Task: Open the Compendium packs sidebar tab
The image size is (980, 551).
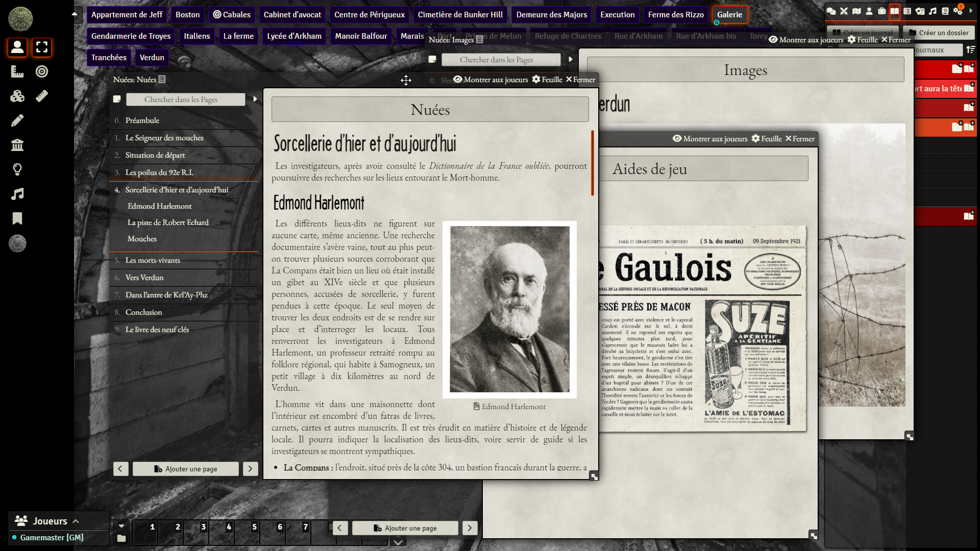Action: tap(945, 11)
